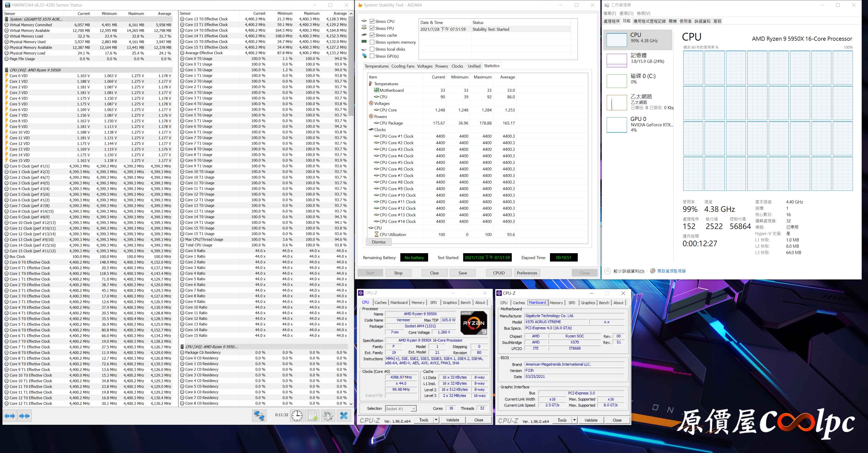Image resolution: width=868 pixels, height=453 pixels.
Task: Click the hourglass icon beside CPU Utilization
Action: click(x=376, y=234)
